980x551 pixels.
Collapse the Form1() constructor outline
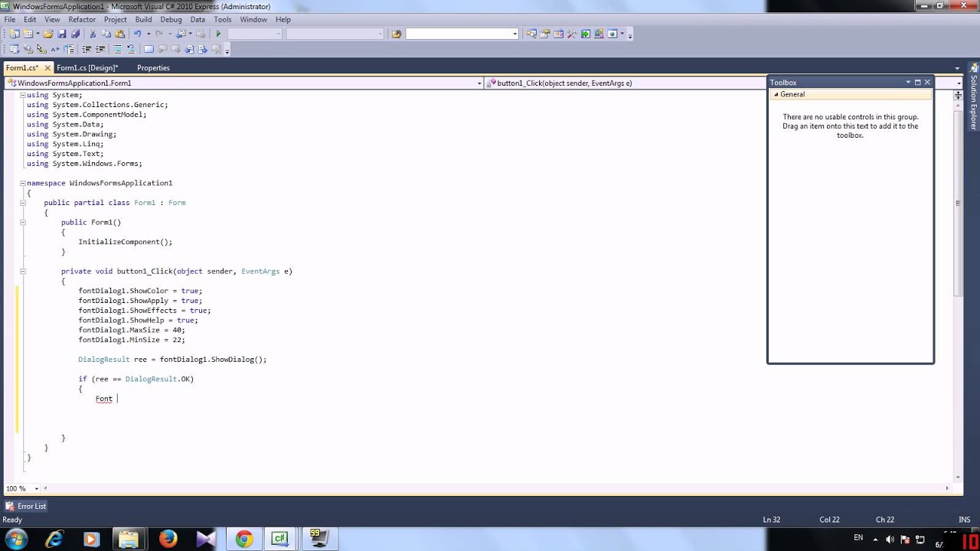pos(22,222)
